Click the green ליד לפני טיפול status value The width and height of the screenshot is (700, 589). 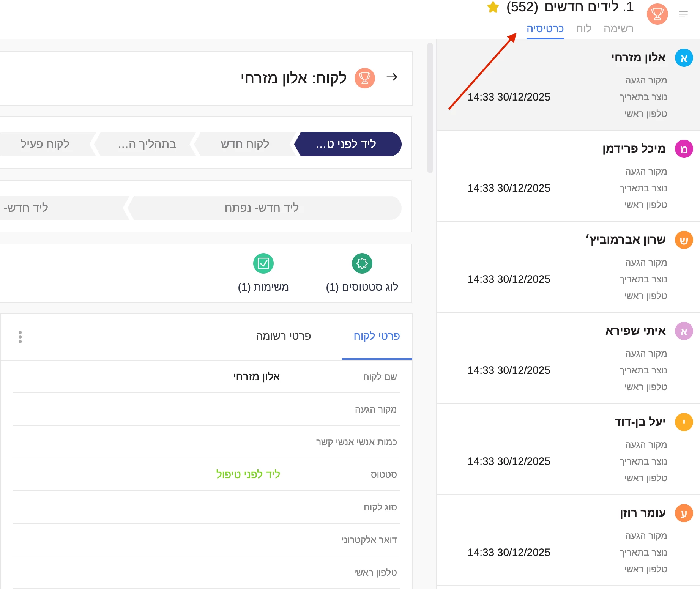[x=248, y=474]
